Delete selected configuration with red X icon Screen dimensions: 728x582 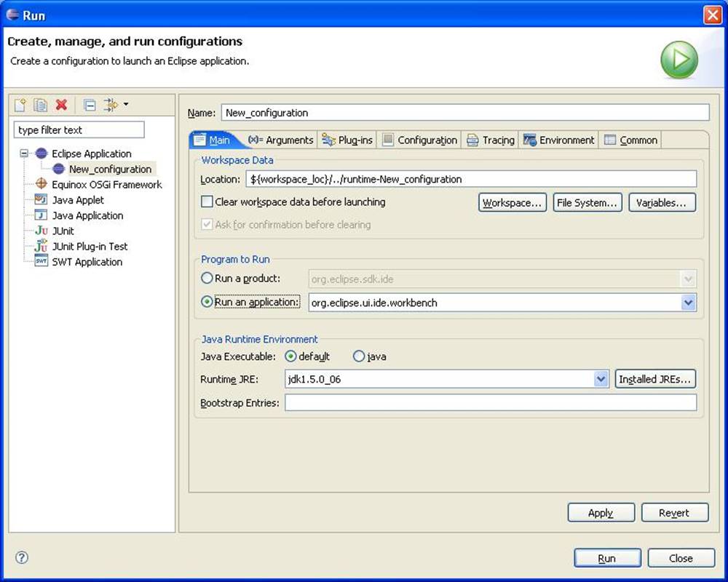[x=61, y=105]
